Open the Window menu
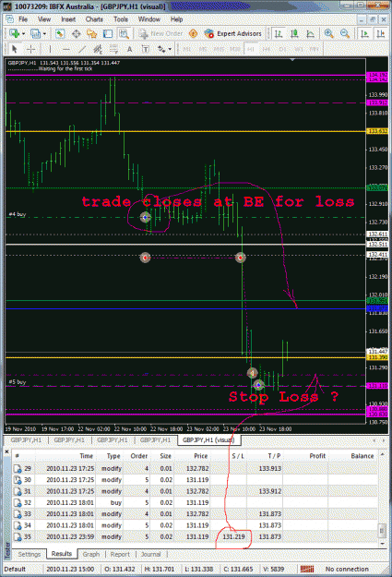Image resolution: width=392 pixels, height=577 pixels. coord(148,19)
